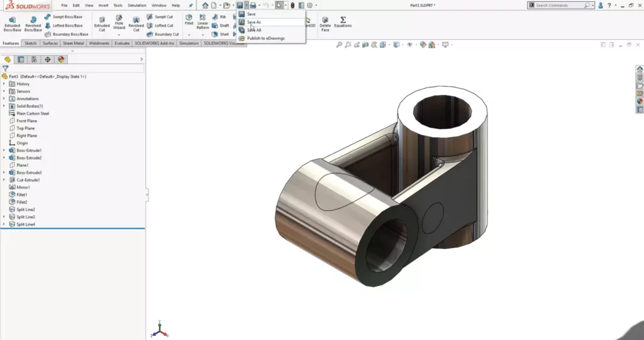Image resolution: width=644 pixels, height=340 pixels.
Task: Open the SOLIDWORKS Resources task pane home icon
Action: tap(640, 69)
